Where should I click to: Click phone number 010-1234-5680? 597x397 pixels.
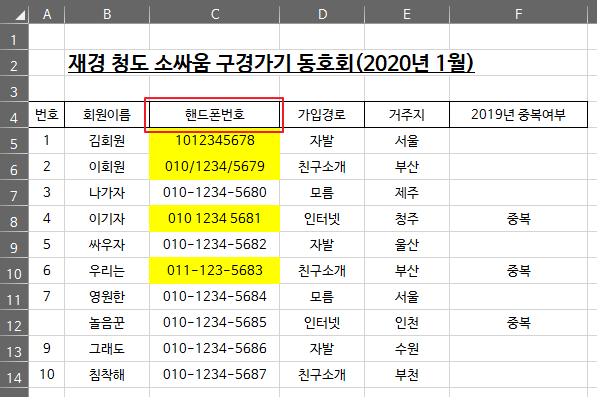215,193
